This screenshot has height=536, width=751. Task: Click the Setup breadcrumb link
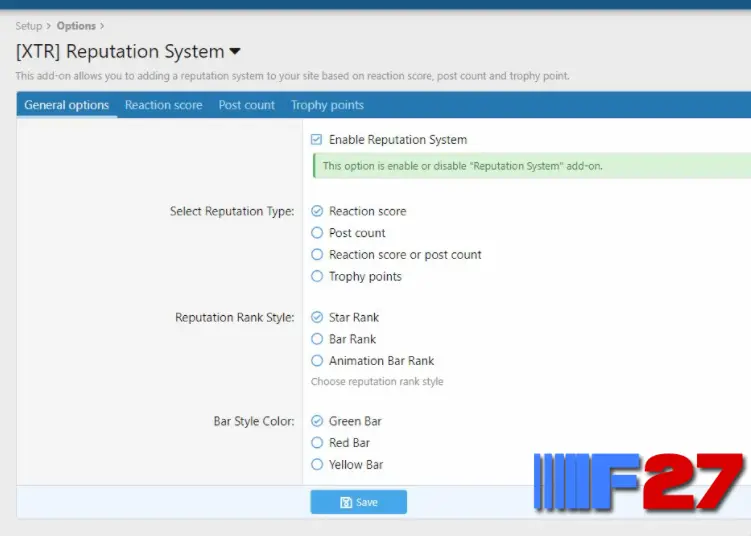coord(28,26)
